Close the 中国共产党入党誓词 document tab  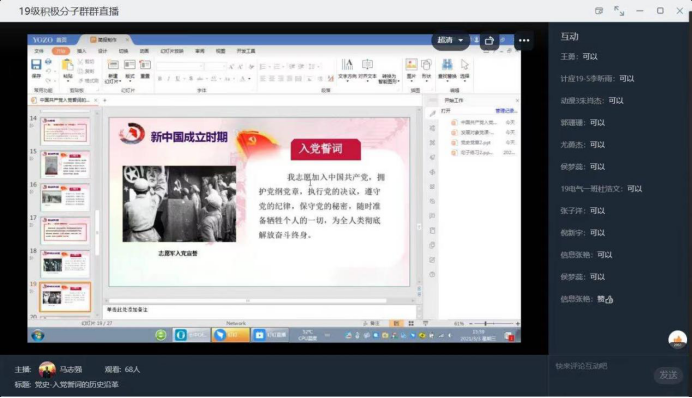click(x=96, y=100)
